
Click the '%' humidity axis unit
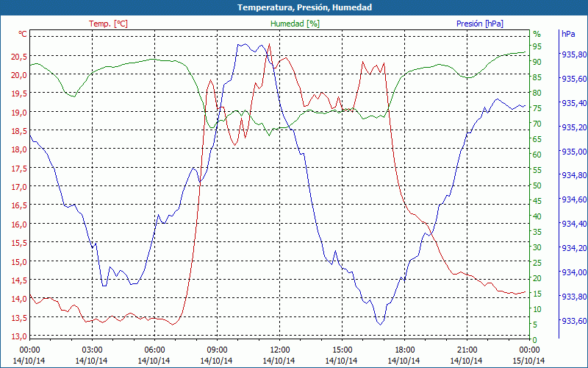pyautogui.click(x=537, y=34)
